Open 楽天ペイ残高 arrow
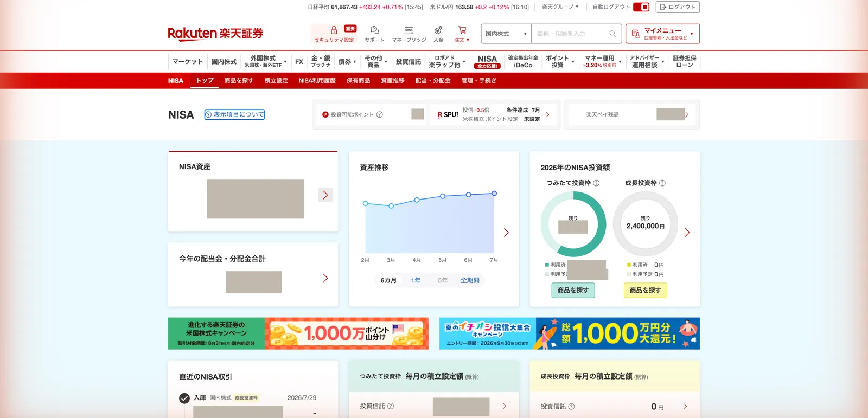Viewport: 868px width, 418px height. click(687, 114)
